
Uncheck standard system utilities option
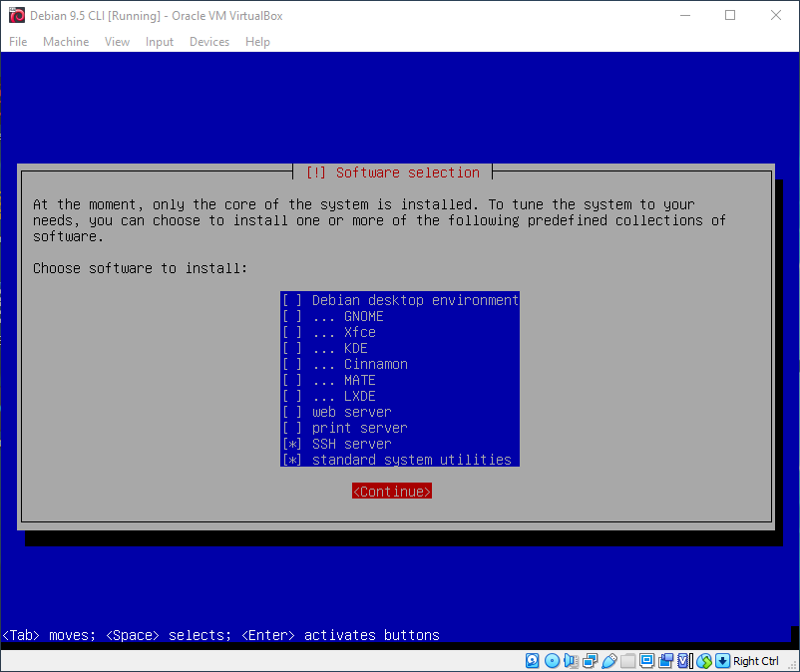[292, 460]
